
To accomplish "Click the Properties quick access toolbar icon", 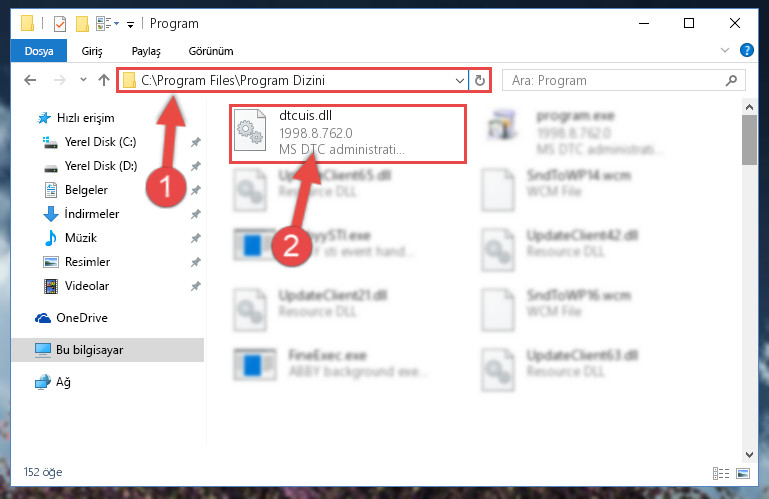I will pos(59,23).
